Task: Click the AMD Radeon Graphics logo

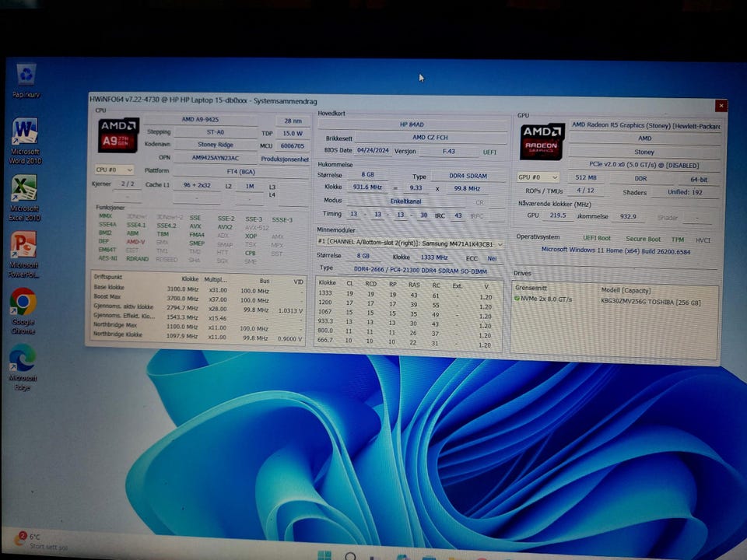Action: pos(542,142)
